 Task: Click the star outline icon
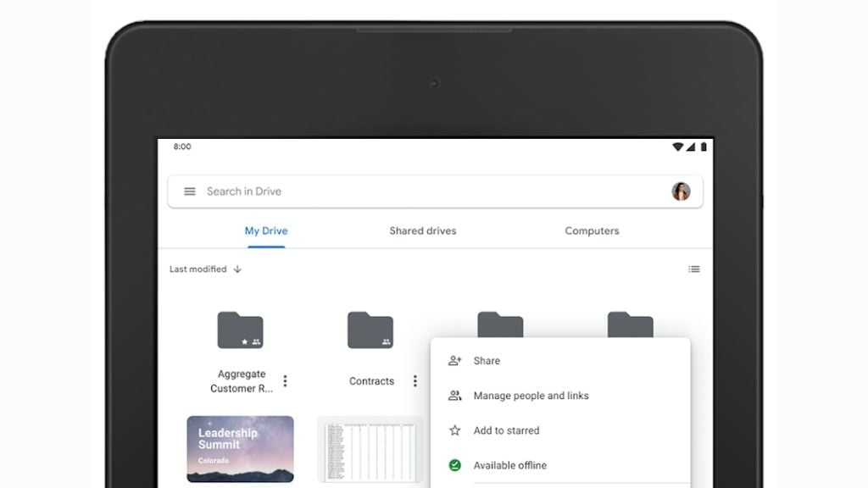(x=454, y=430)
